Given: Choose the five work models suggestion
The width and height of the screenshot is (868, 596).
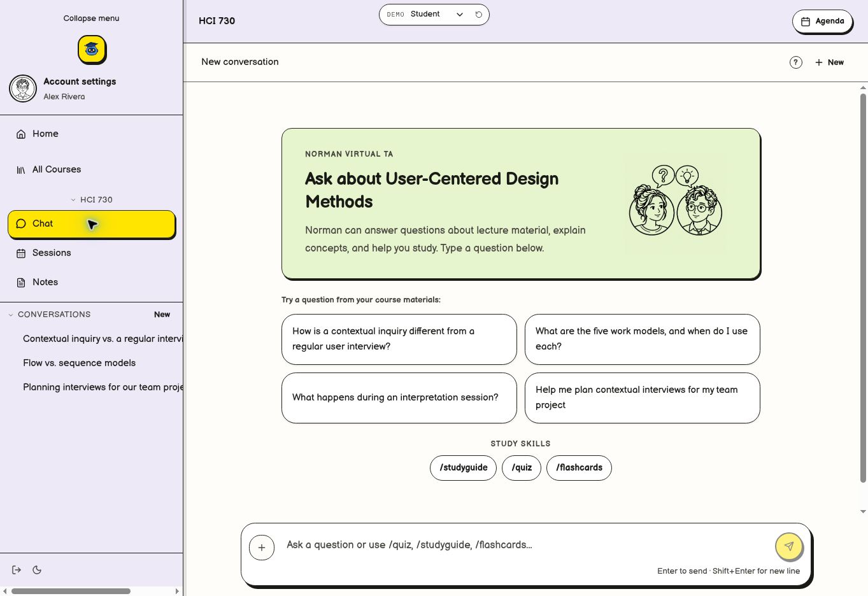Looking at the screenshot, I should 643,339.
